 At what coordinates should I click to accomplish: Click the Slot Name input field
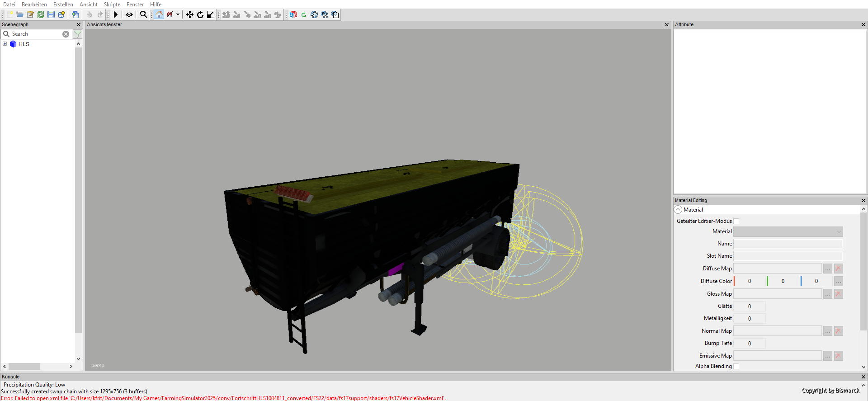click(x=788, y=256)
